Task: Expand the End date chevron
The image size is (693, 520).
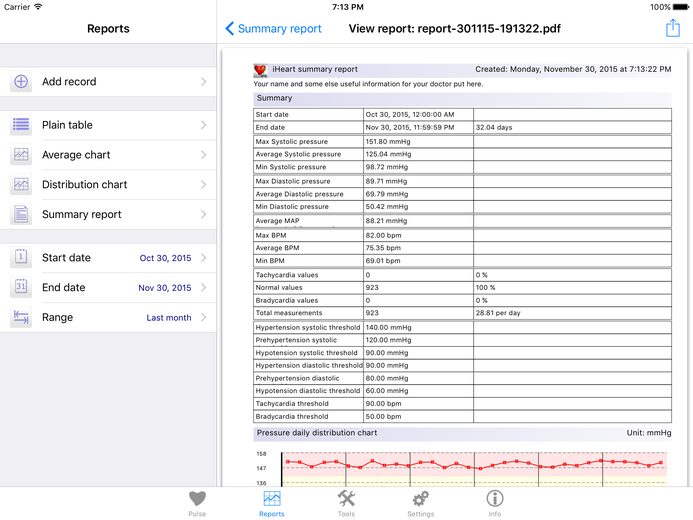Action: click(203, 287)
